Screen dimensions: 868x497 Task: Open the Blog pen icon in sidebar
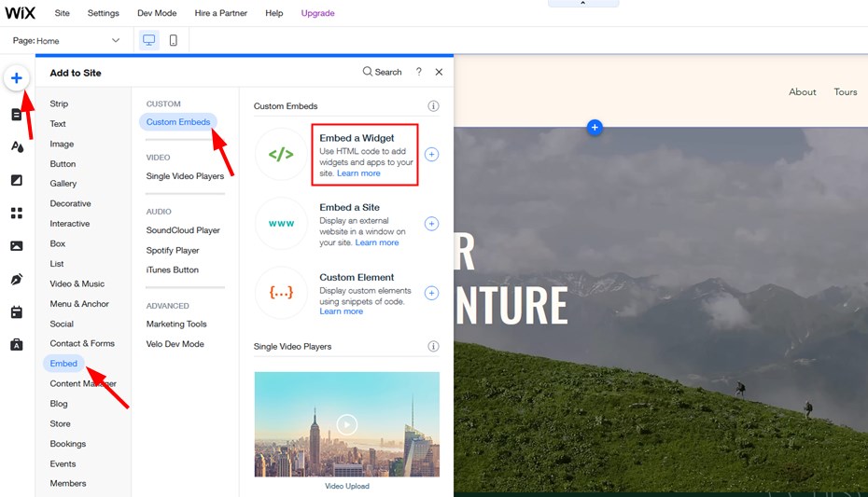point(17,279)
